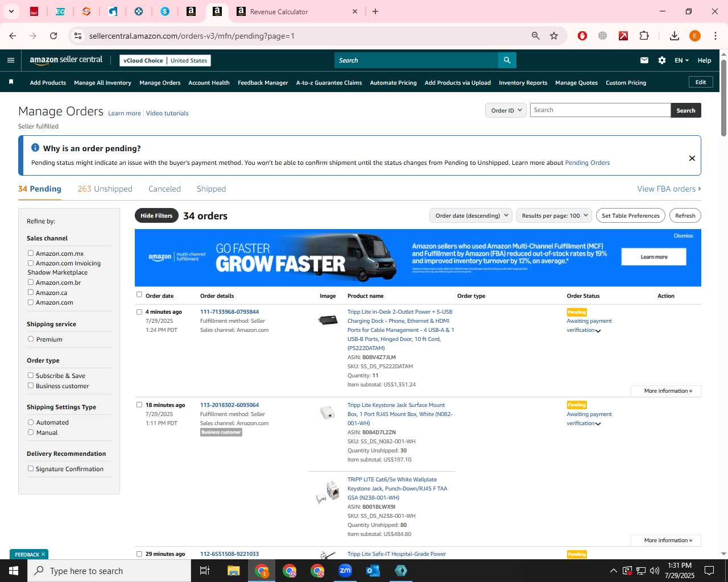This screenshot has height=582, width=728.
Task: Open the EN language dropdown
Action: pos(681,60)
